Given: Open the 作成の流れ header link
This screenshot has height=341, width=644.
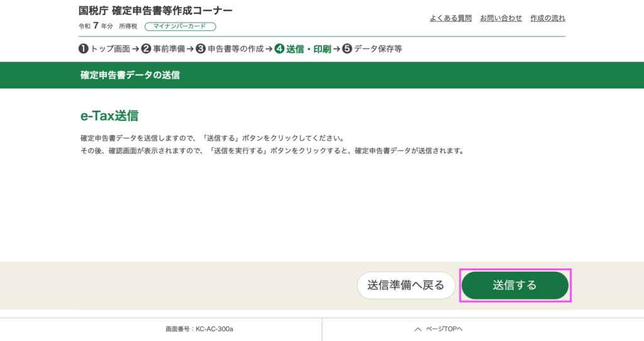Looking at the screenshot, I should click(547, 18).
